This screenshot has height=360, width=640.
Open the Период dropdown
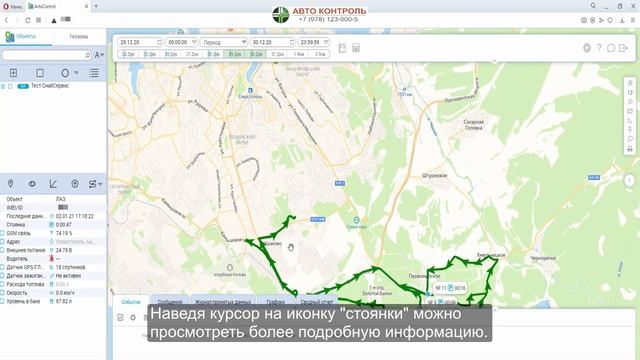(x=224, y=42)
